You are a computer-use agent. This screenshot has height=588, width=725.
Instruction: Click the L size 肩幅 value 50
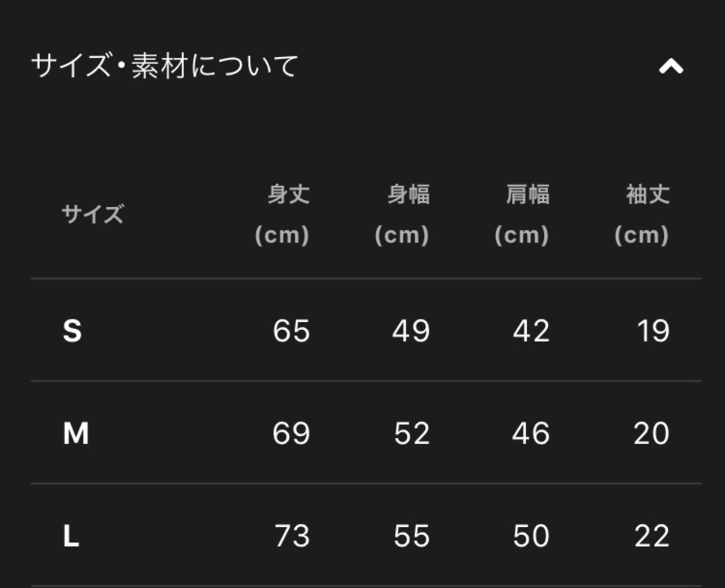pos(531,536)
